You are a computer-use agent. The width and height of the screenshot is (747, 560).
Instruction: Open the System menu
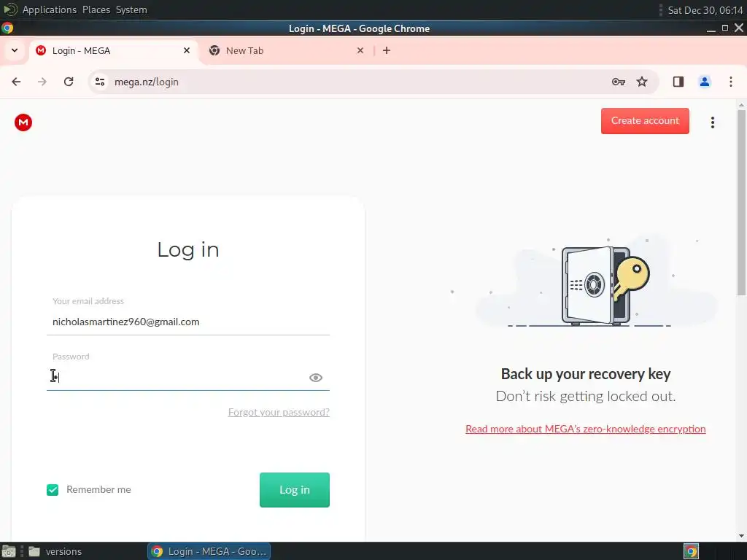[131, 9]
